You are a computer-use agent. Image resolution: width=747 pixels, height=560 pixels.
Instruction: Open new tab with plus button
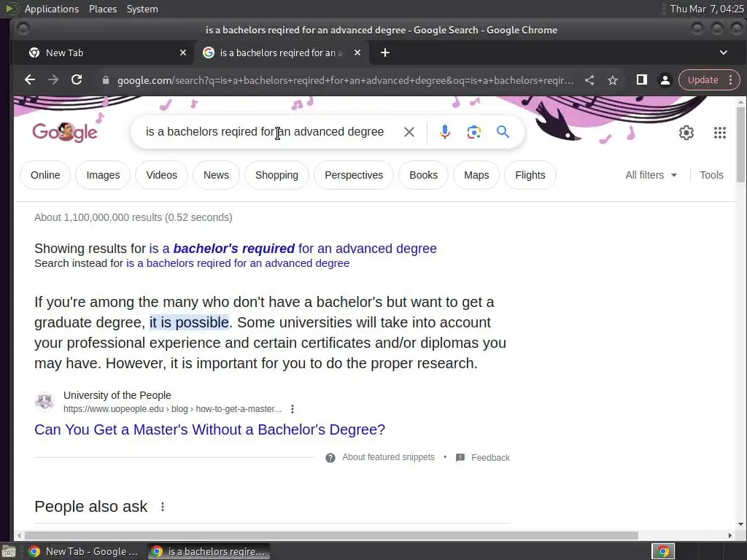(x=385, y=52)
